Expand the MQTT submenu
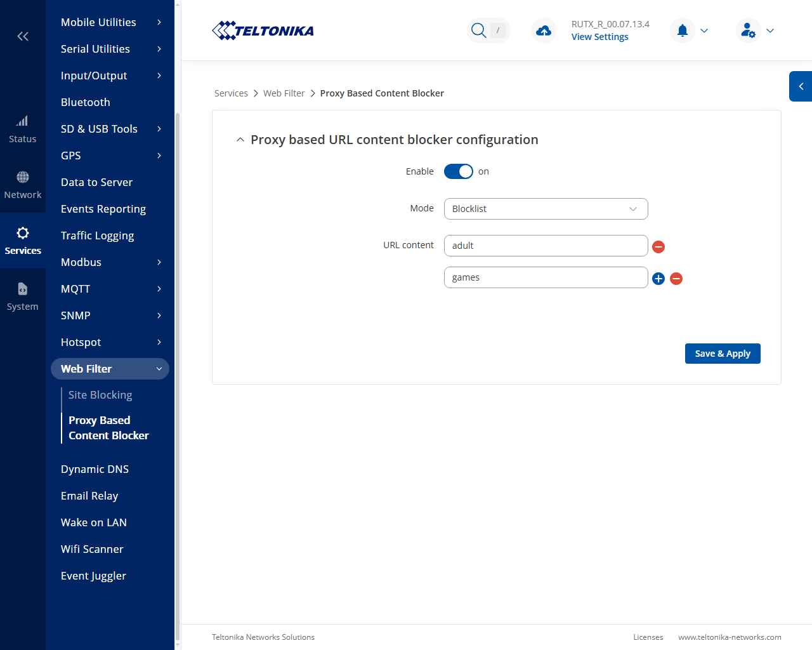812x650 pixels. 110,289
